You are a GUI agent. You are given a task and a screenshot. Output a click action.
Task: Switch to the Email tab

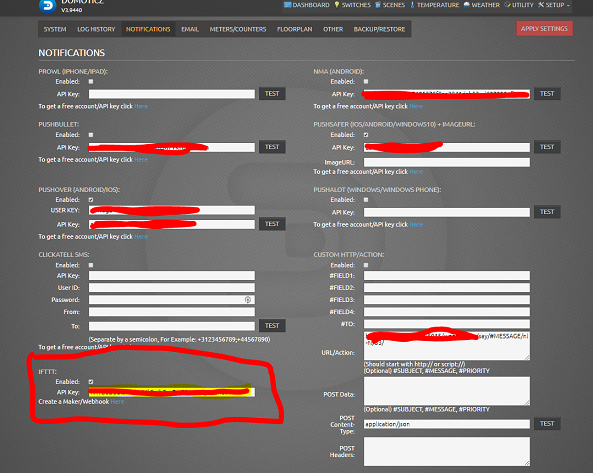point(190,29)
